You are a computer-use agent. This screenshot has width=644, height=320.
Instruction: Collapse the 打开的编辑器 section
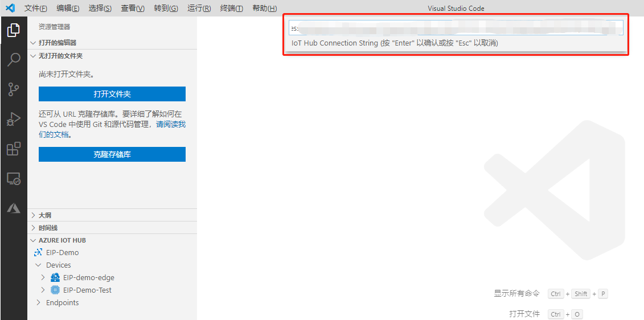[x=112, y=43]
